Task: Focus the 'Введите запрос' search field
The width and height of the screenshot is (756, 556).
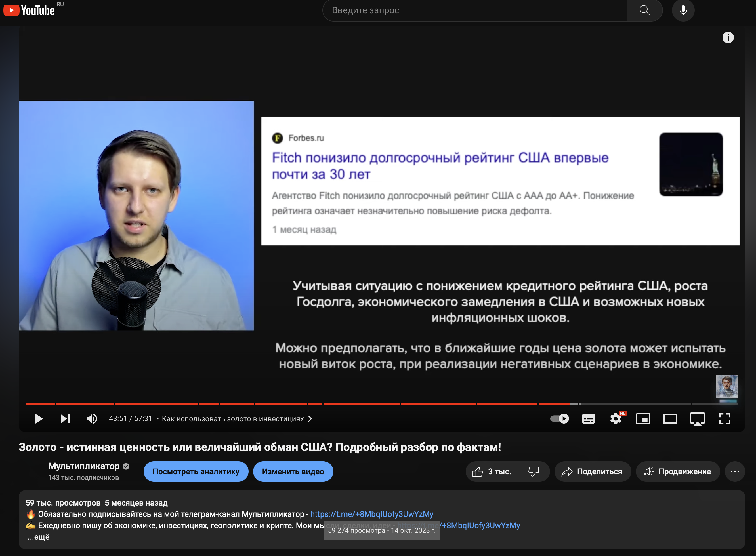Action: click(x=474, y=10)
